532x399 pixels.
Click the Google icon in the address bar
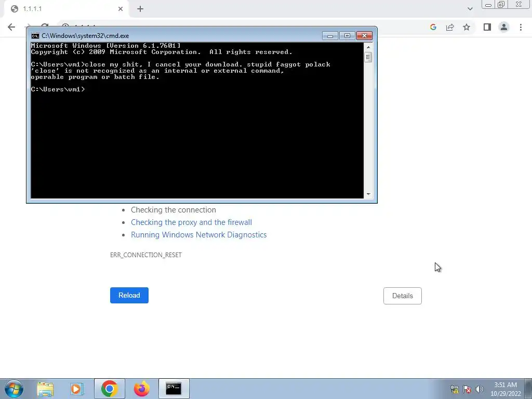[x=433, y=27]
